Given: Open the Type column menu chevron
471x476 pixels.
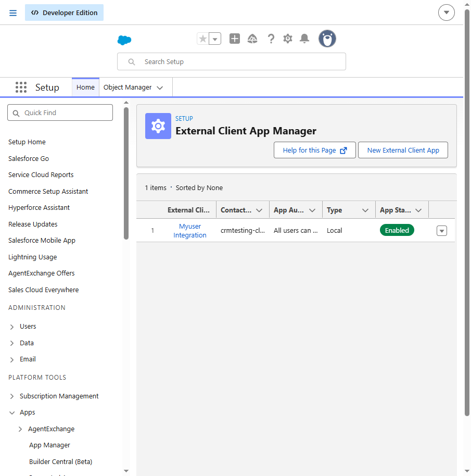Looking at the screenshot, I should point(365,210).
